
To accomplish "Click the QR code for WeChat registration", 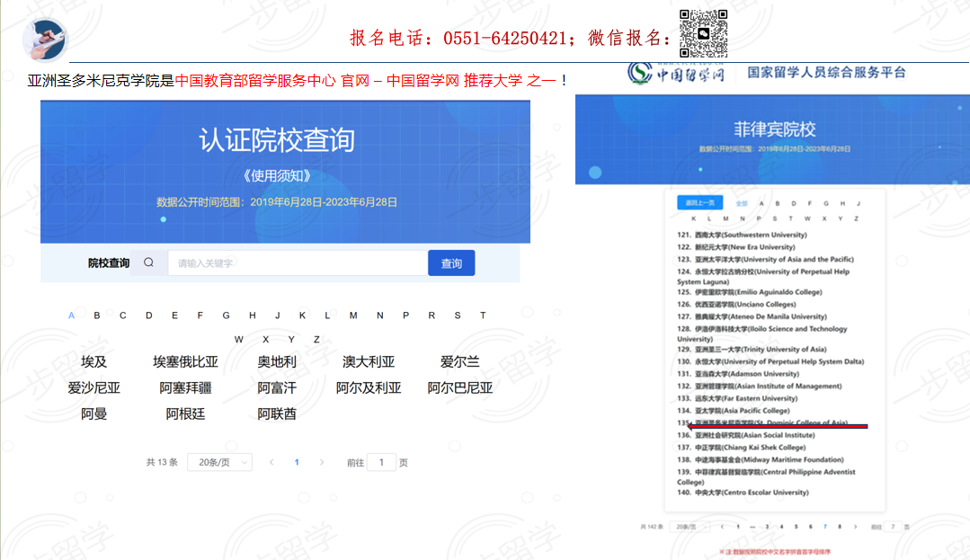I will pyautogui.click(x=703, y=33).
